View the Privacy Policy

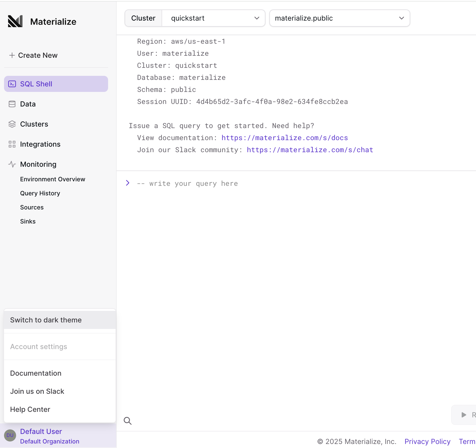pos(427,441)
